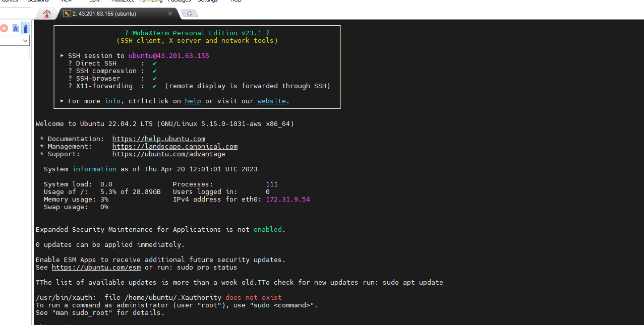Click the 'Direct SSH' status line
Viewport: 644px width, 325px height.
112,63
